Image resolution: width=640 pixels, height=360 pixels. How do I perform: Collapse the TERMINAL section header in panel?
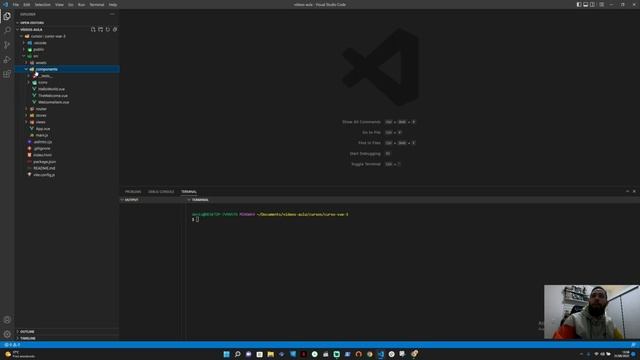(x=200, y=200)
